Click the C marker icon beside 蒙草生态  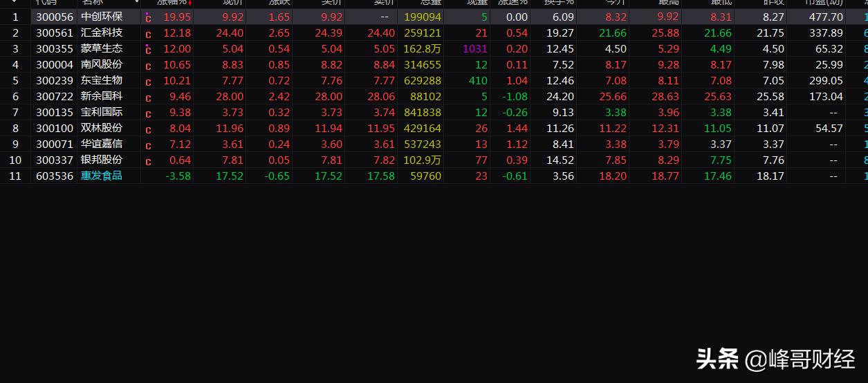[x=148, y=49]
